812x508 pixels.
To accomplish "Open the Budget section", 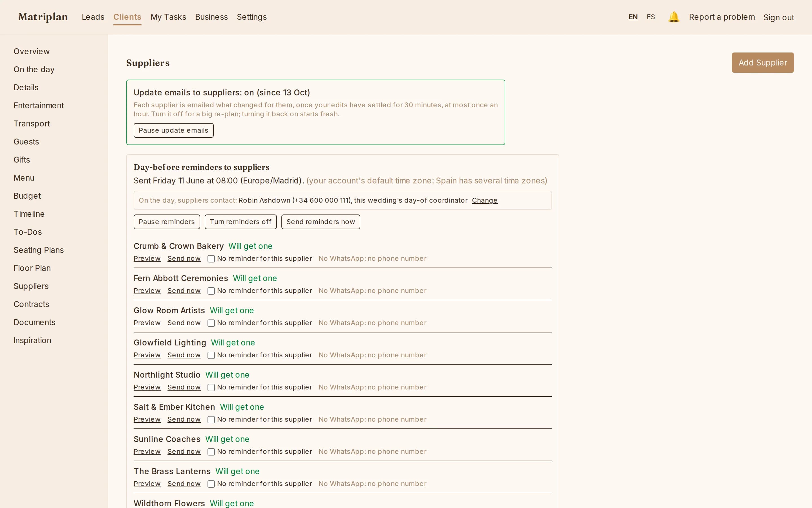I will pos(27,196).
